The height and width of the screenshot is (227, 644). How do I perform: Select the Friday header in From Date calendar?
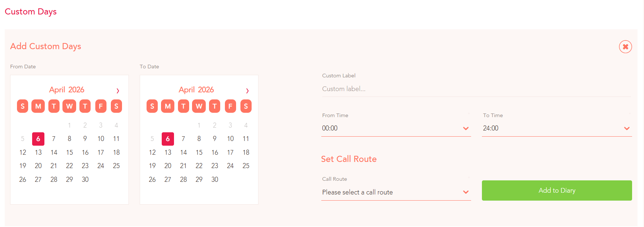(101, 106)
